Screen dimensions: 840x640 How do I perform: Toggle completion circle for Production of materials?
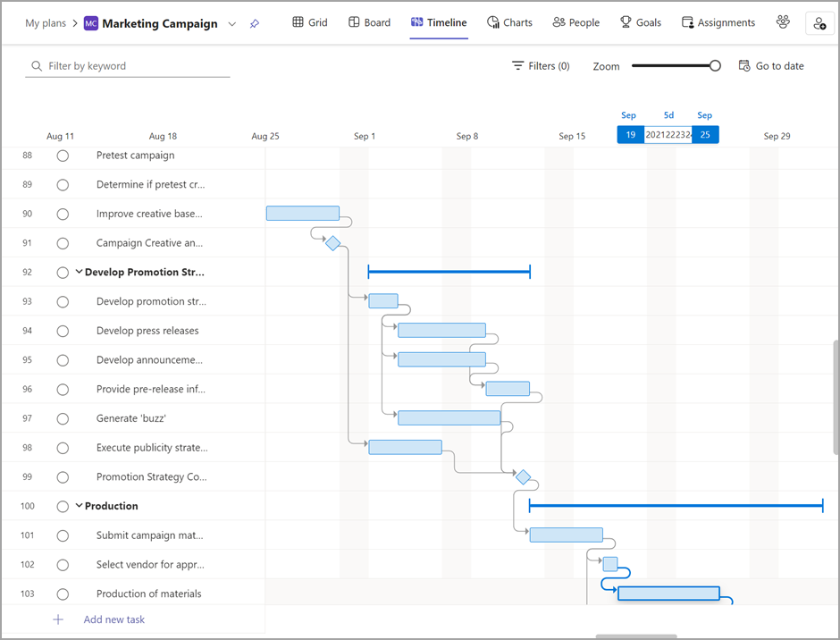[x=63, y=594]
